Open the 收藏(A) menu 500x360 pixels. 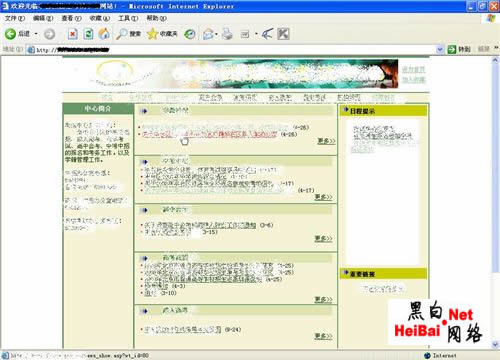[100, 18]
